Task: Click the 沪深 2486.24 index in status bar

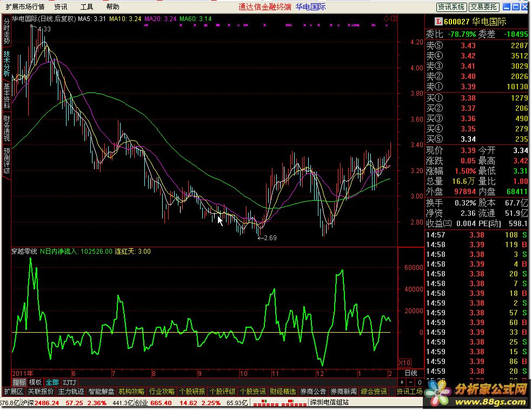Action: pyautogui.click(x=40, y=403)
